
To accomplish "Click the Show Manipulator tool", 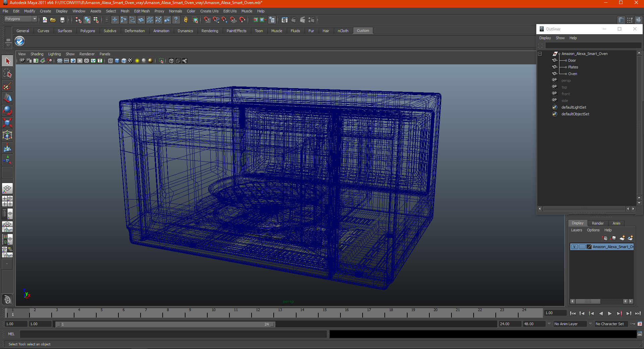I will 7,160.
